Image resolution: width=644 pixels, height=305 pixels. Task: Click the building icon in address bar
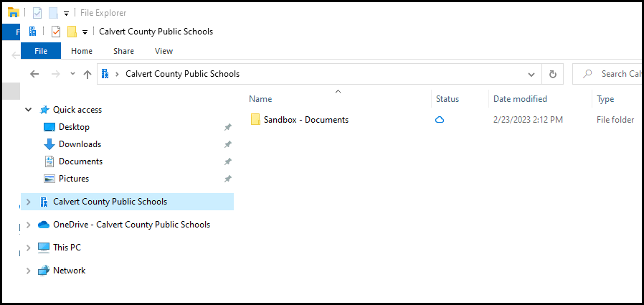(105, 74)
